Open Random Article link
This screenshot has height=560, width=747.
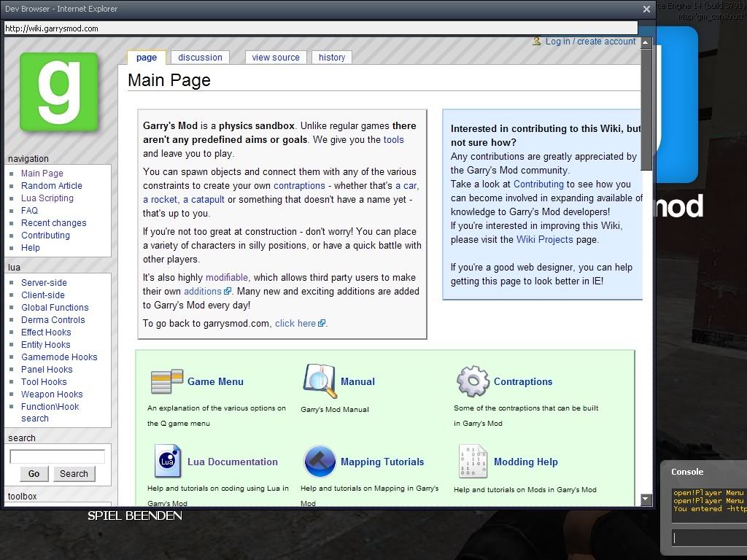tap(52, 186)
